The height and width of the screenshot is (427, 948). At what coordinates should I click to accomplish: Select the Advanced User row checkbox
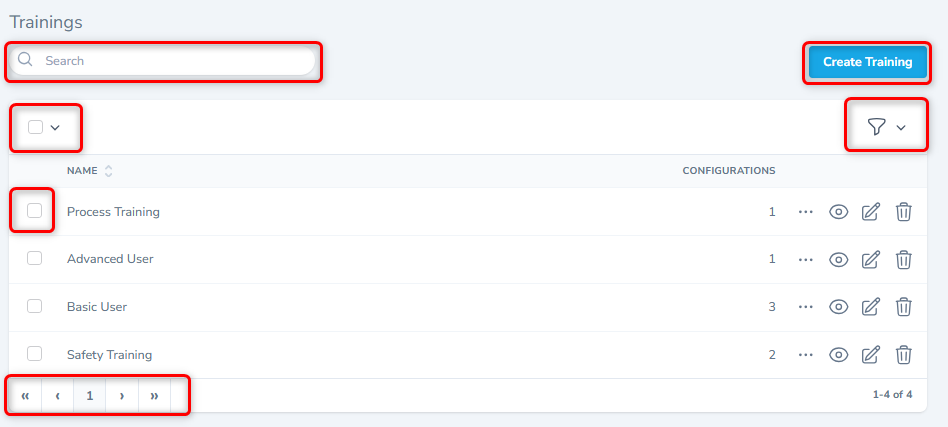(x=35, y=258)
